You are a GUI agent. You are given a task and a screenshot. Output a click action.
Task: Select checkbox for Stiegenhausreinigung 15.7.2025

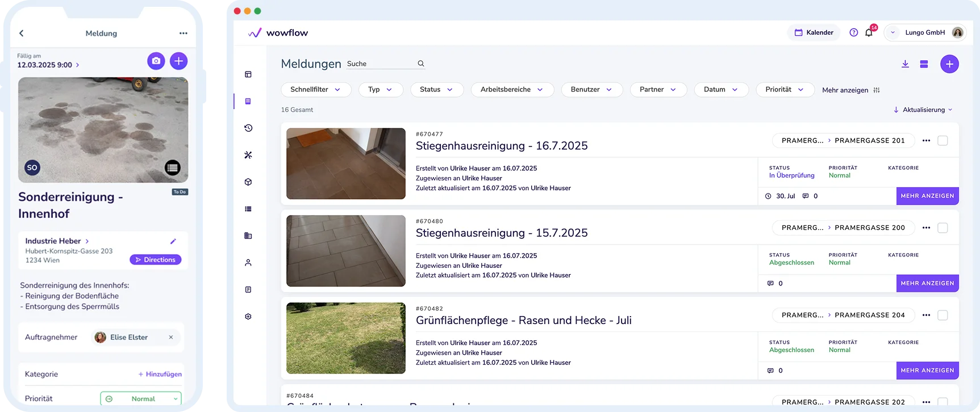pyautogui.click(x=943, y=228)
